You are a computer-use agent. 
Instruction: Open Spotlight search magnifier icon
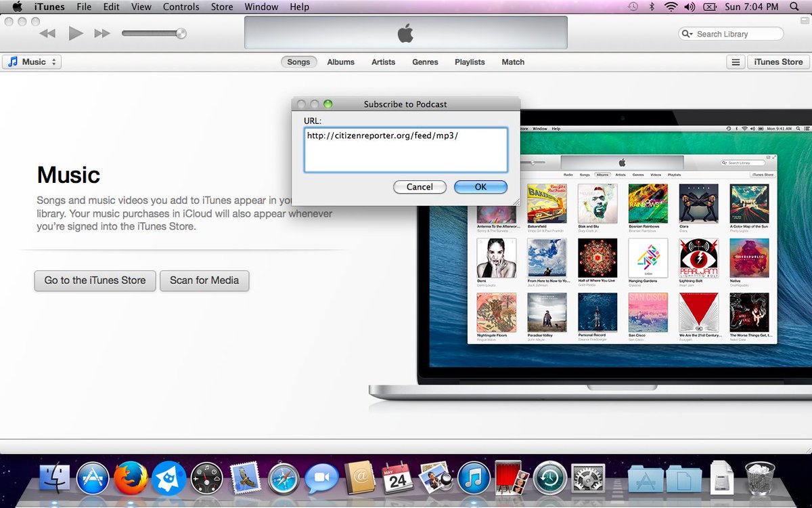click(794, 7)
